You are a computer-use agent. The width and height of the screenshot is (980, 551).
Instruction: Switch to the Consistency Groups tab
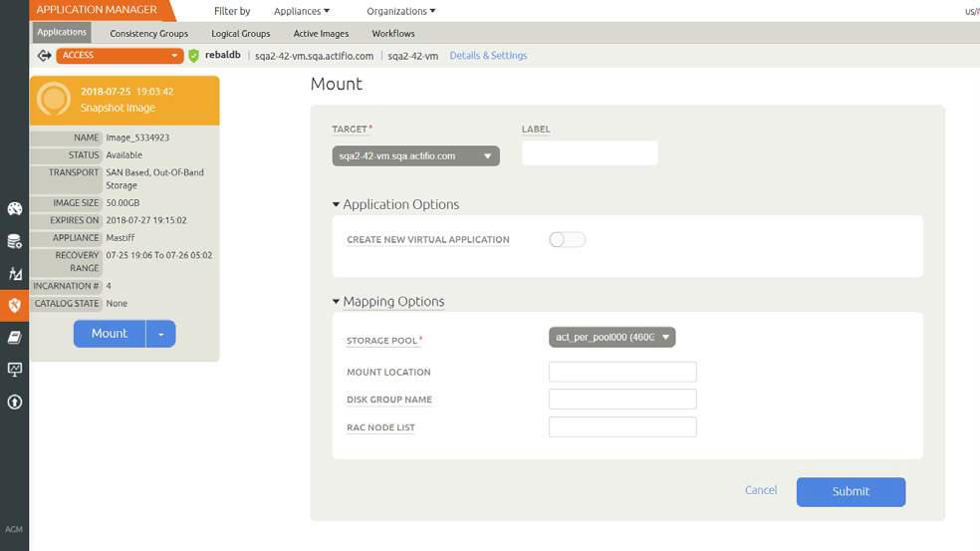click(x=148, y=33)
